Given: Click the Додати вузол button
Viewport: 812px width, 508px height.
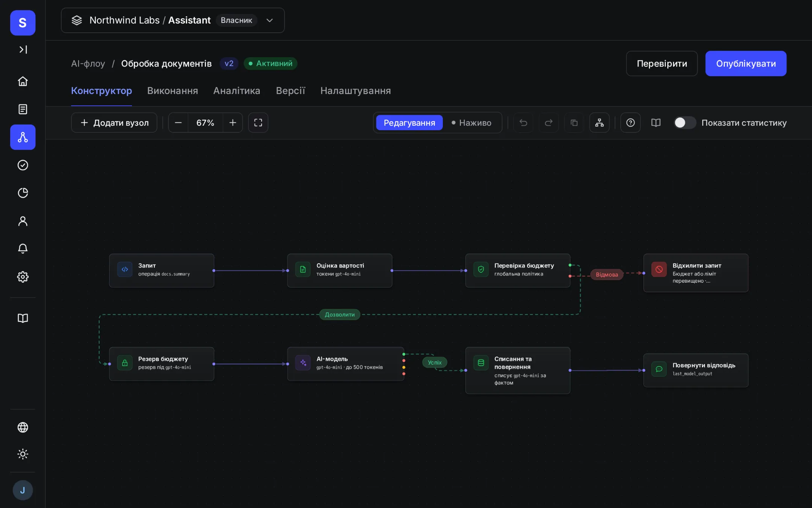Looking at the screenshot, I should point(114,123).
